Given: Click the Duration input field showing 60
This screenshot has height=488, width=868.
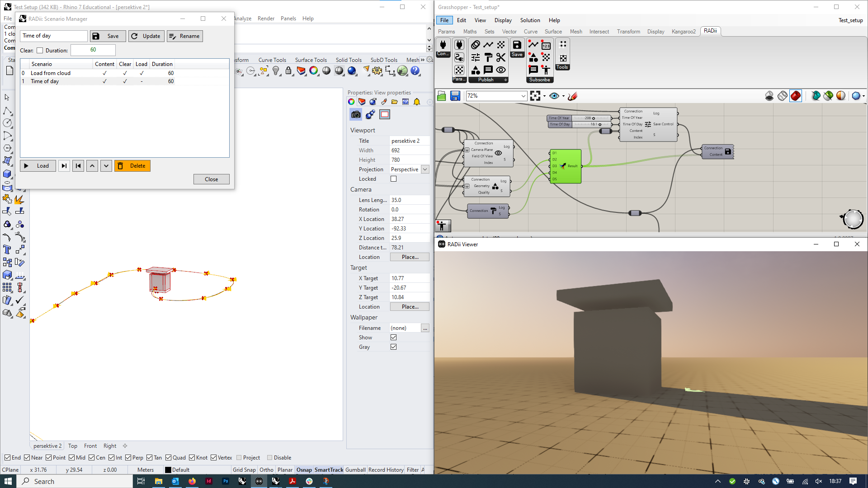Looking at the screenshot, I should click(93, 50).
